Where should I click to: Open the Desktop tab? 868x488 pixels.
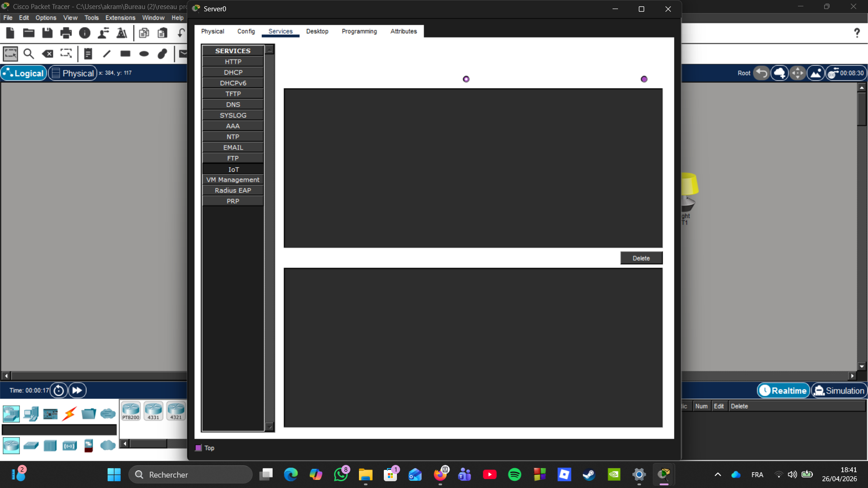tap(317, 31)
